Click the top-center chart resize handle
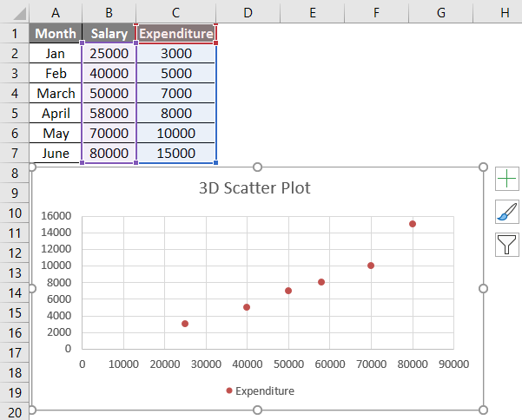Image resolution: width=522 pixels, height=420 pixels. coord(257,167)
